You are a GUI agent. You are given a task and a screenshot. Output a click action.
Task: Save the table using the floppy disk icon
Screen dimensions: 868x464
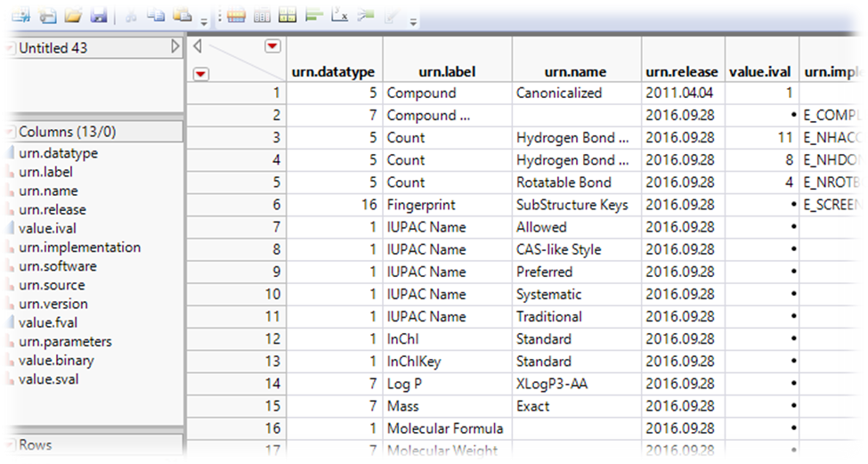99,15
